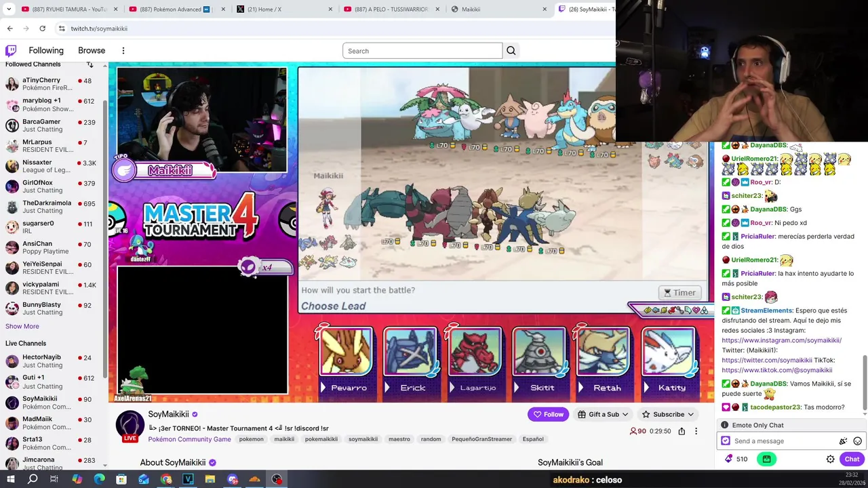
Task: Click the celebration icon in message box
Action: [843, 441]
